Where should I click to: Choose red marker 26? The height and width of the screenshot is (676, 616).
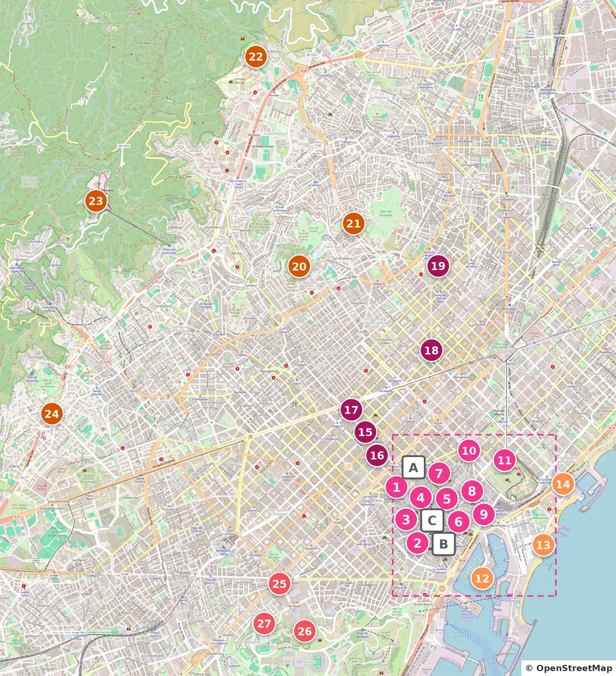click(x=304, y=631)
